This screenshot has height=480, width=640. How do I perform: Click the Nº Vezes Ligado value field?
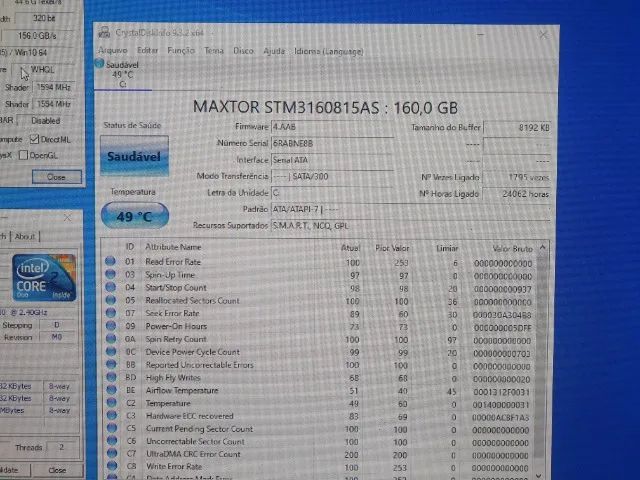click(517, 178)
